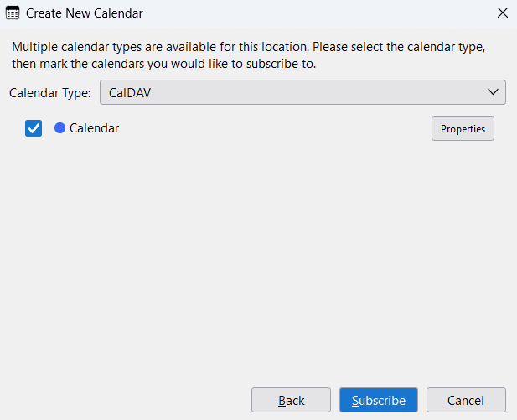
Task: Click the CalDAV text in the dropdown
Action: click(130, 93)
